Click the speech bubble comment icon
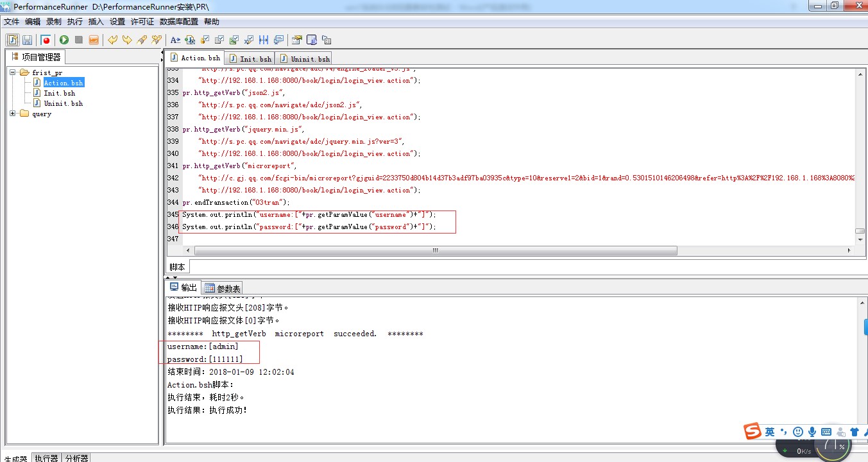The width and height of the screenshot is (868, 462). pyautogui.click(x=278, y=40)
